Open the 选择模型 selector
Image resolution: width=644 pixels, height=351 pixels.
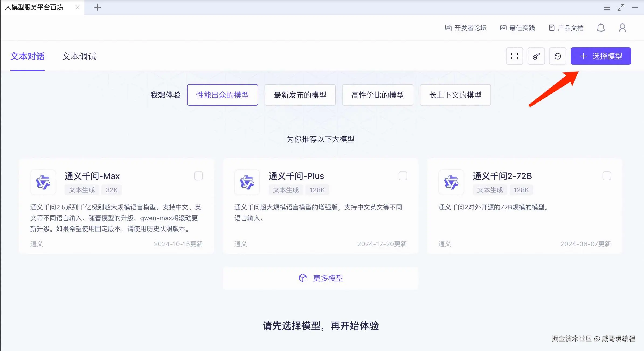coord(601,56)
